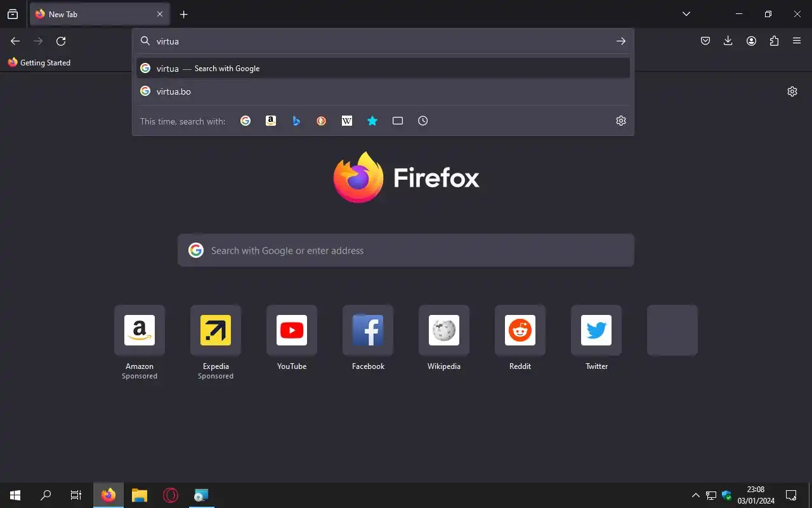
Task: Close the New Tab tab
Action: (x=160, y=14)
